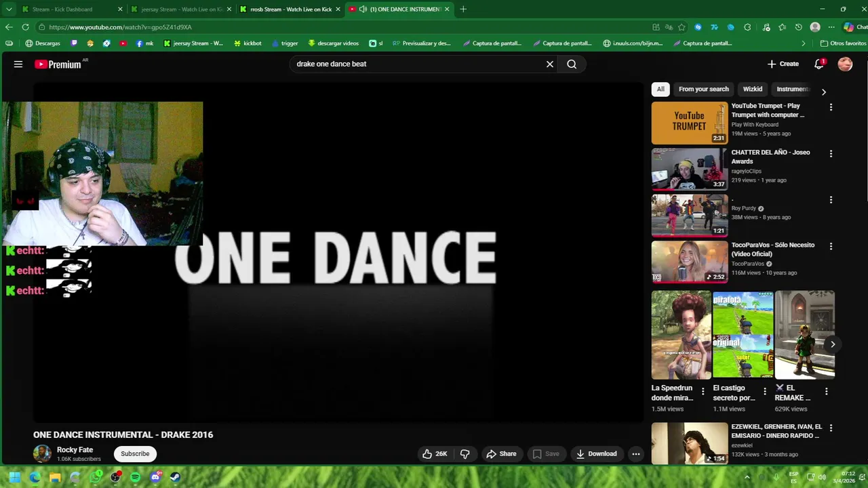Go back in the browser
Image resolution: width=868 pixels, height=488 pixels.
point(9,27)
